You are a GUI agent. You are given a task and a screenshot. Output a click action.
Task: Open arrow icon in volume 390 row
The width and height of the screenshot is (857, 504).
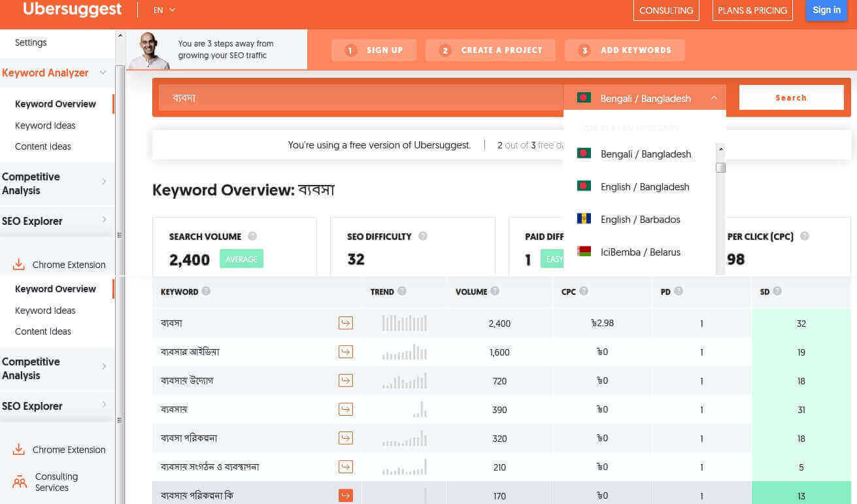[346, 409]
